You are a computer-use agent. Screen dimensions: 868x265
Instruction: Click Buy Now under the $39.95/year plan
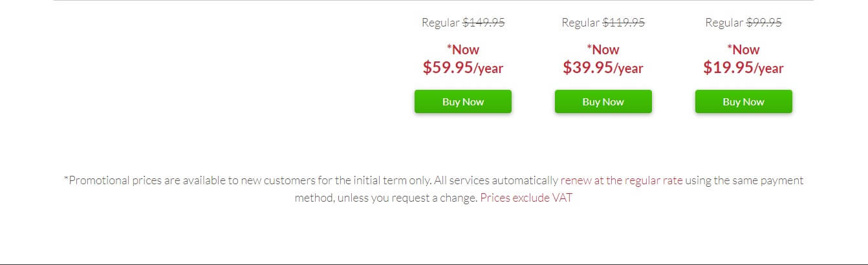point(603,101)
